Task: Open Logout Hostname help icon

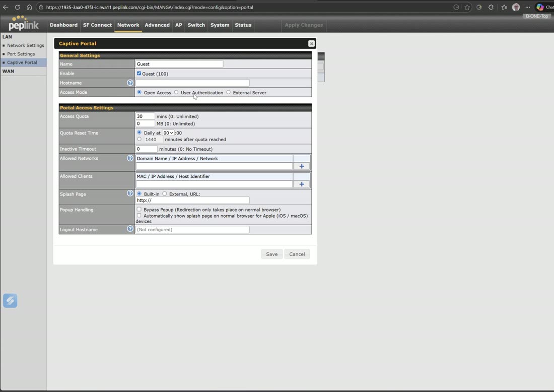Action: pos(130,229)
